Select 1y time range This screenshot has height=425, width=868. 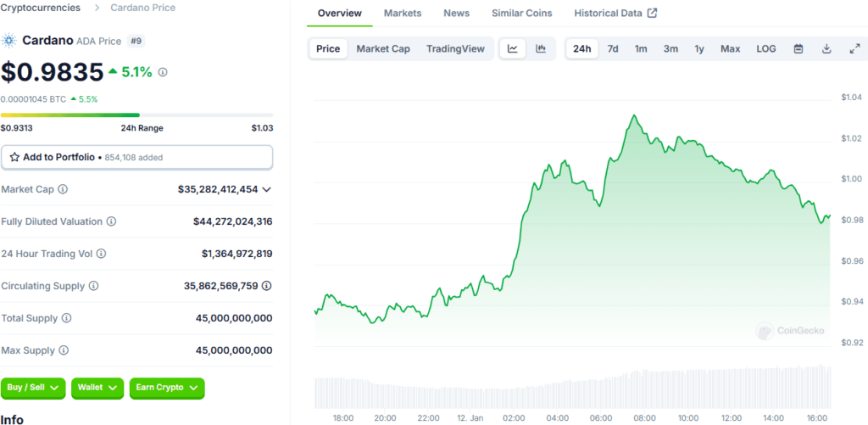699,48
